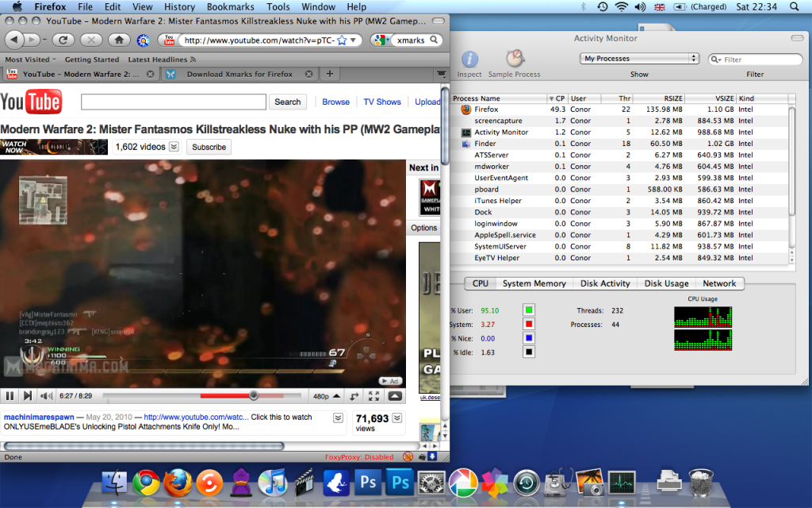Open the TV Shows link
Viewport: 812px width, 508px height.
[x=382, y=102]
